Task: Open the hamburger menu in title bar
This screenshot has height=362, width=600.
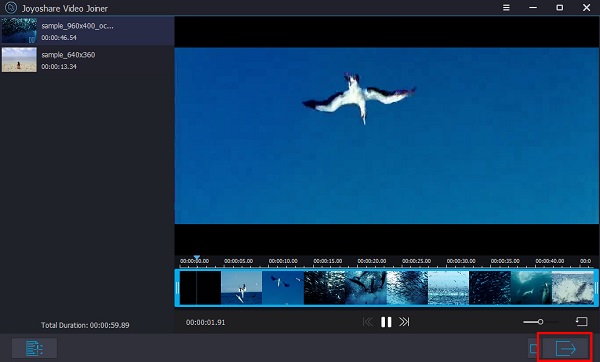Action: tap(506, 8)
